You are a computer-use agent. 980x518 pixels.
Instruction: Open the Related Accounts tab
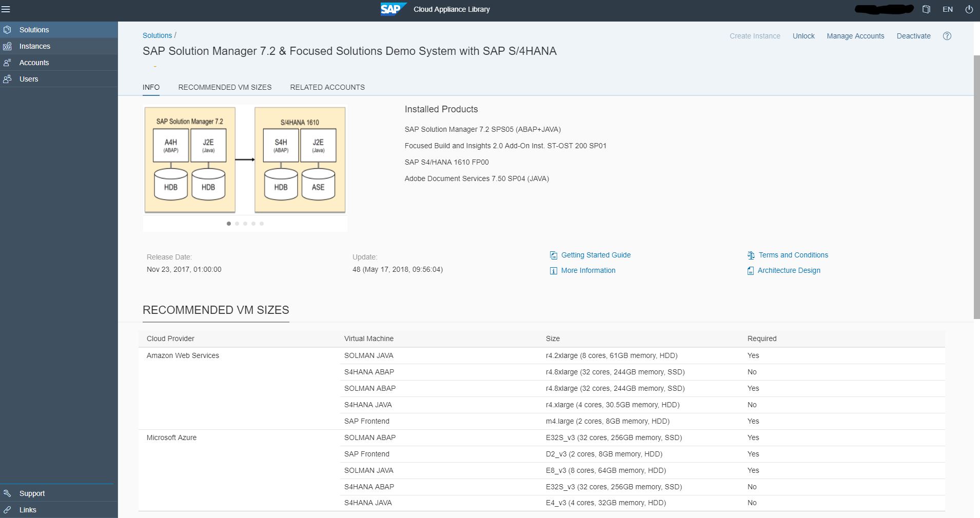click(327, 87)
